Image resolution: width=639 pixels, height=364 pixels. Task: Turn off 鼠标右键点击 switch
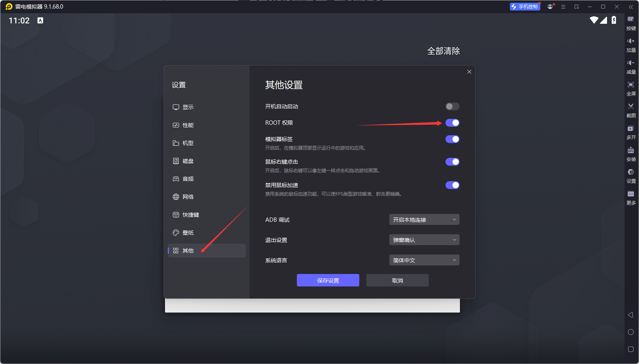453,162
